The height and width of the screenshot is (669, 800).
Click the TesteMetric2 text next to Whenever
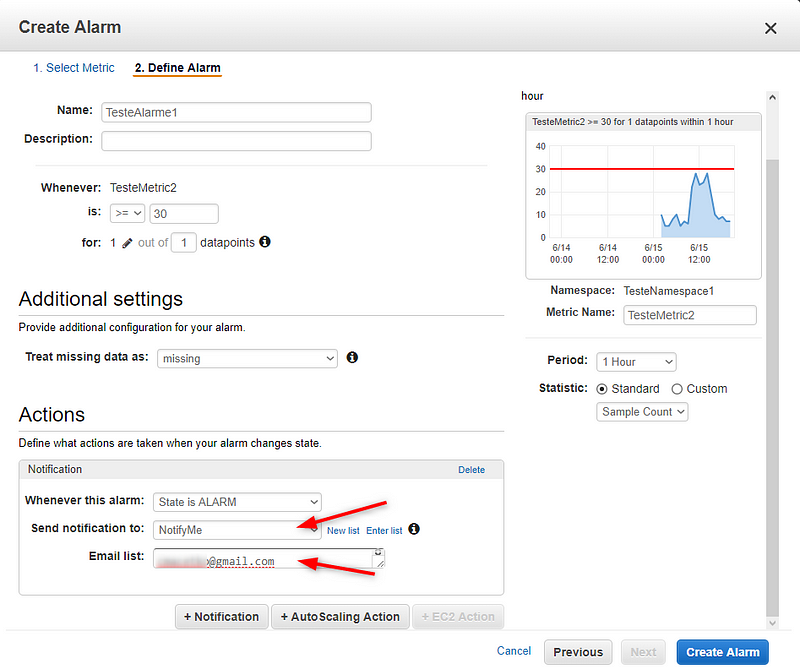coord(143,188)
